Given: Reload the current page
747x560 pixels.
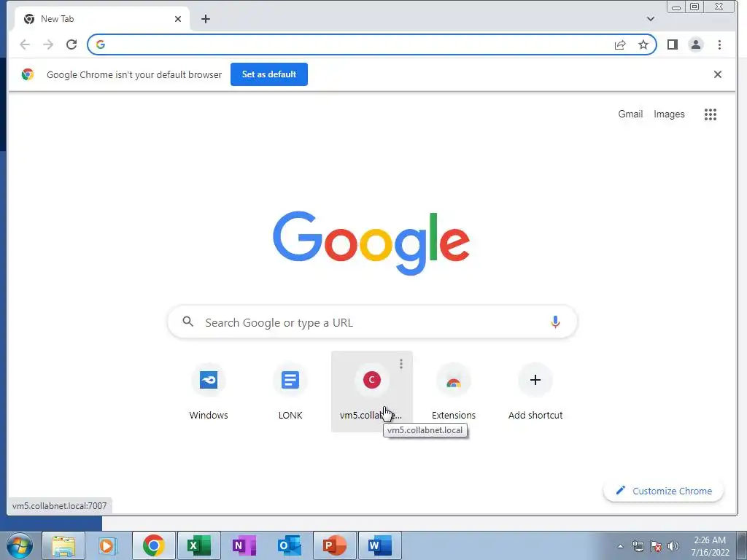Looking at the screenshot, I should pos(71,44).
